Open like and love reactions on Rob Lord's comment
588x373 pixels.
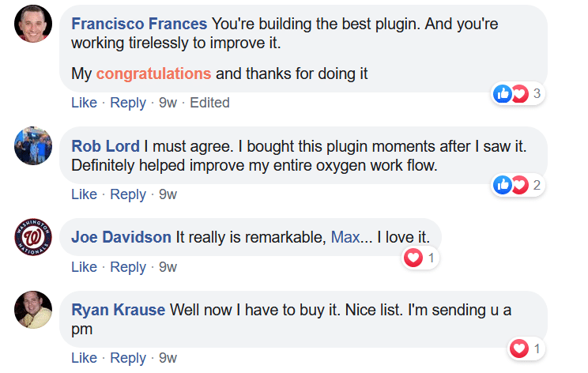(x=518, y=186)
